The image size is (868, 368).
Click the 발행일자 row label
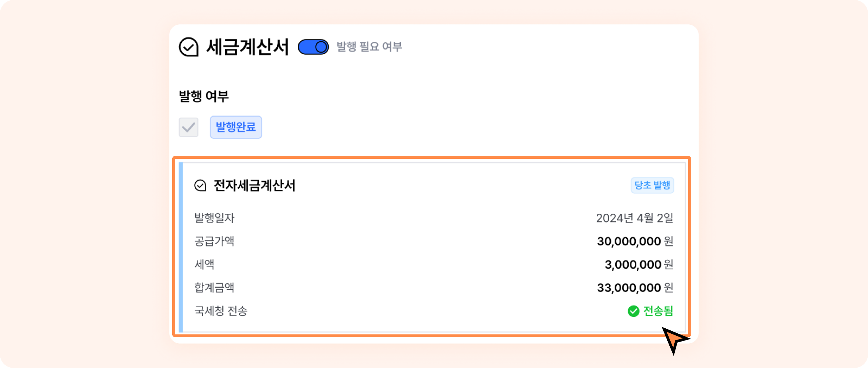click(x=214, y=218)
